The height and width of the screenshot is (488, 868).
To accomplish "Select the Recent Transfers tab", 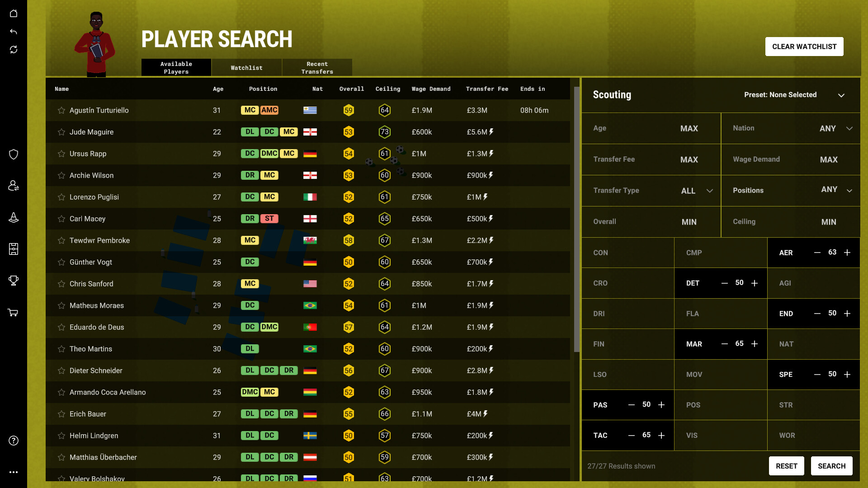I will coord(316,67).
